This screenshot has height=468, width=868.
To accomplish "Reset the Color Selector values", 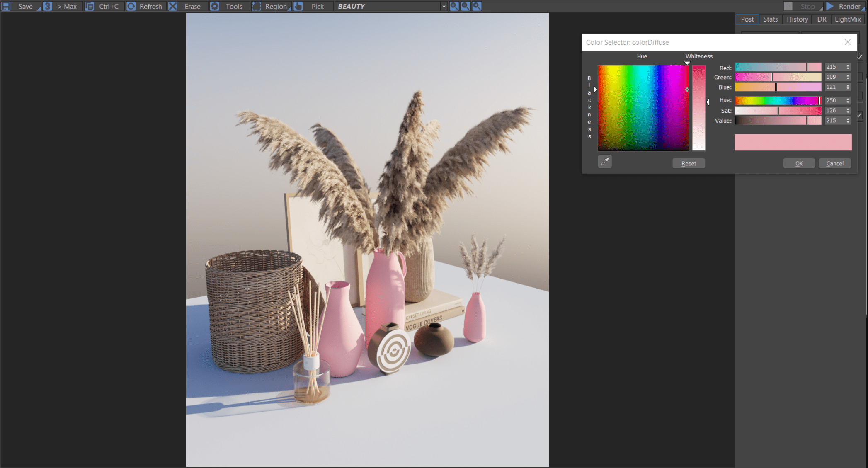I will pos(688,163).
